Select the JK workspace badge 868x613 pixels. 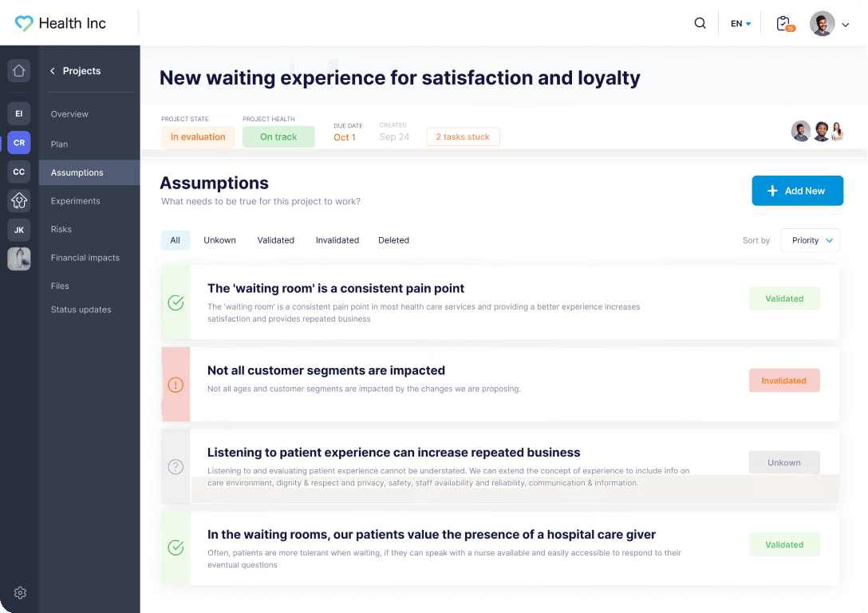click(x=19, y=230)
